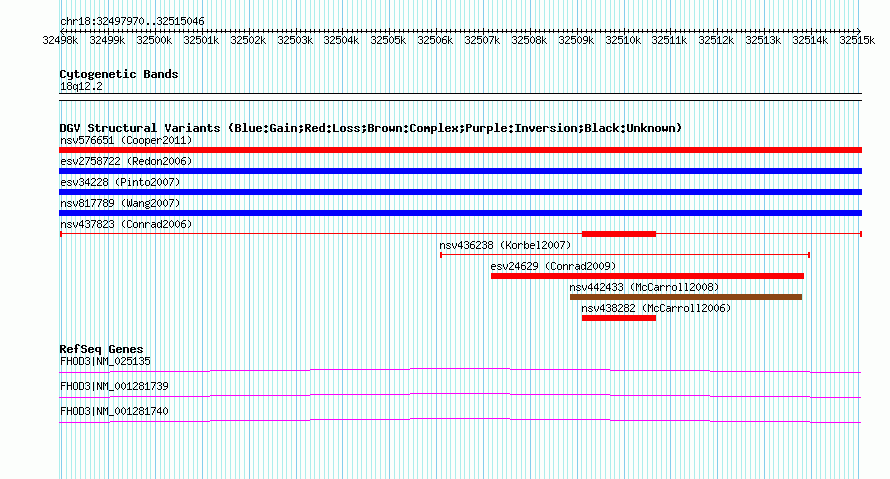Click the 32508k ruler tick label
The image size is (890, 479).
tap(529, 40)
